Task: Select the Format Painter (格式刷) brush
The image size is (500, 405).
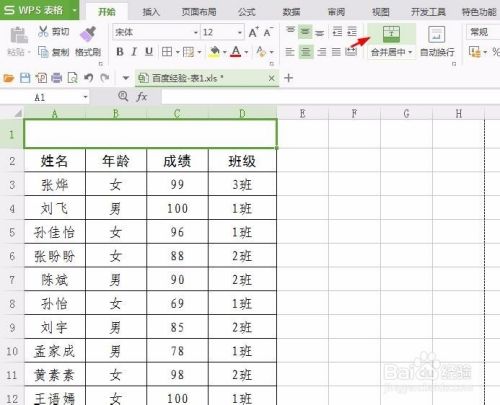Action: click(88, 34)
